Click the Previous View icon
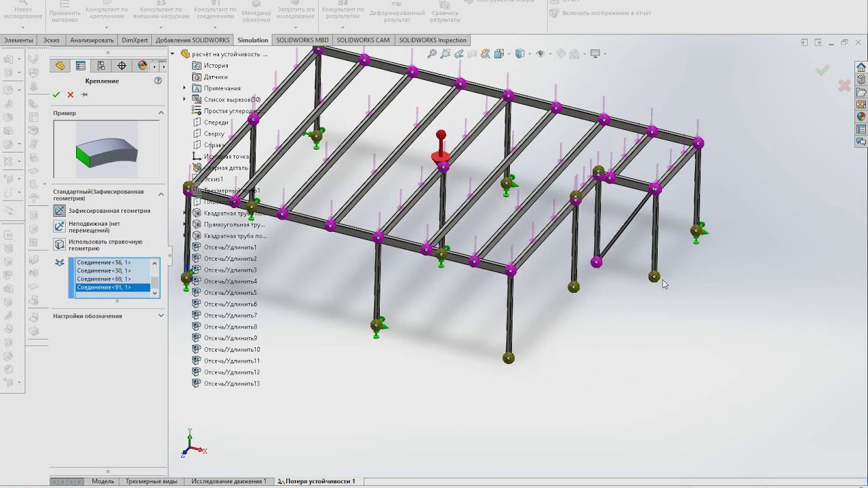Viewport: 868px width, 488px height. (x=459, y=54)
